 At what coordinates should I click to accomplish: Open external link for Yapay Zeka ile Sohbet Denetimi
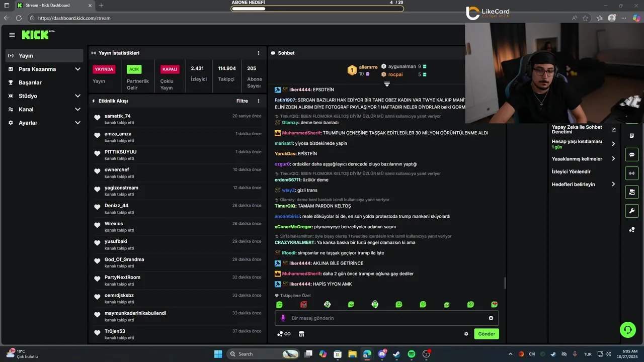(x=613, y=130)
